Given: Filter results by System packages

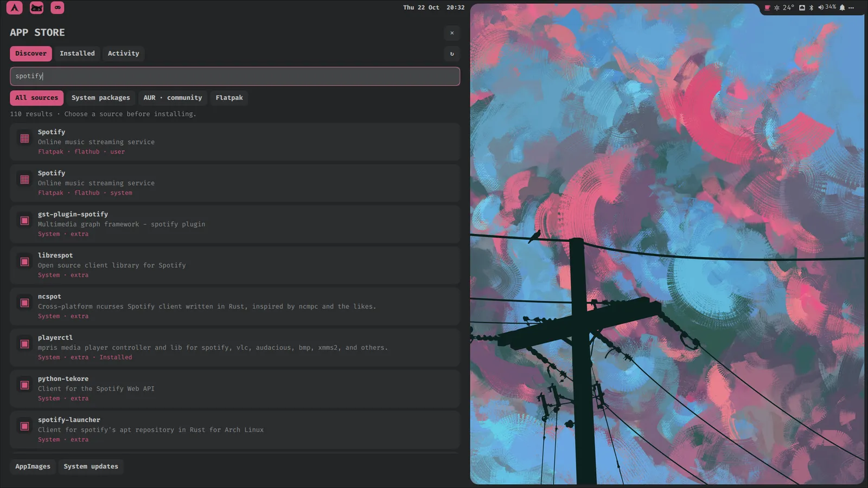Looking at the screenshot, I should pyautogui.click(x=101, y=98).
